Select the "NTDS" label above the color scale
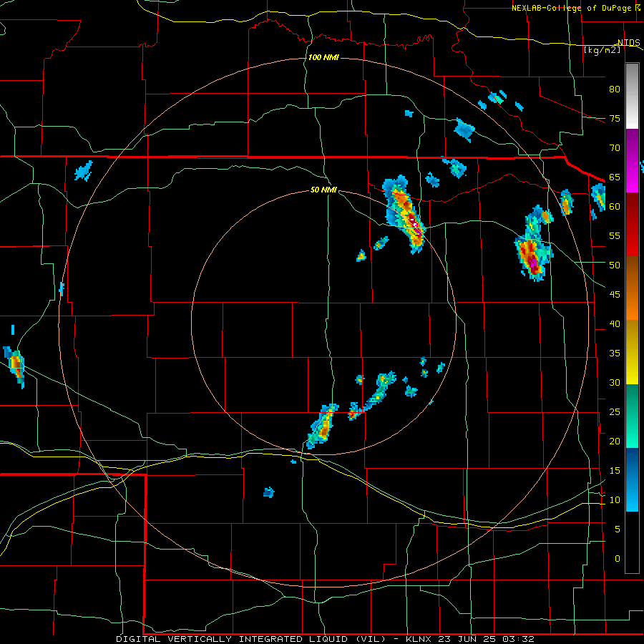The height and width of the screenshot is (644, 644). (629, 43)
